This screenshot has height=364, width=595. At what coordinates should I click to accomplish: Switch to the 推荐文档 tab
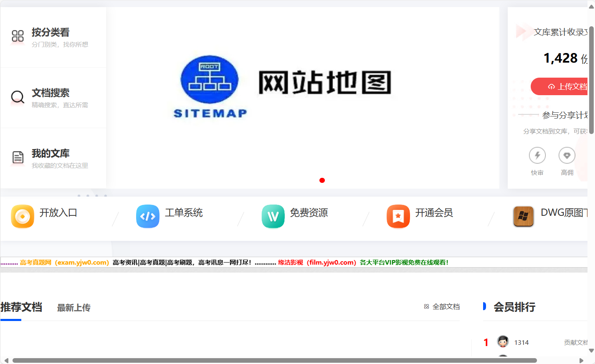click(21, 307)
